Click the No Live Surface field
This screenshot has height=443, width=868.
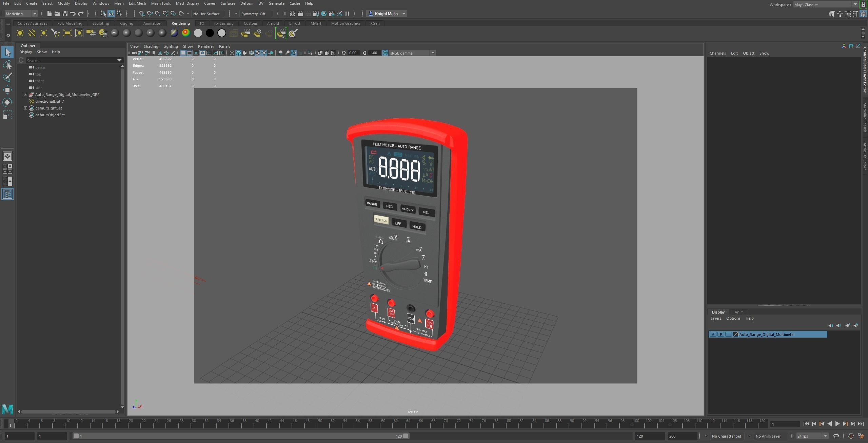coord(208,14)
